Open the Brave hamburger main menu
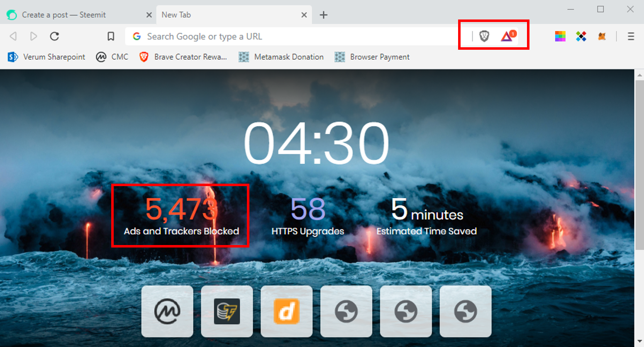Screen dimensions: 644x347 [631, 36]
